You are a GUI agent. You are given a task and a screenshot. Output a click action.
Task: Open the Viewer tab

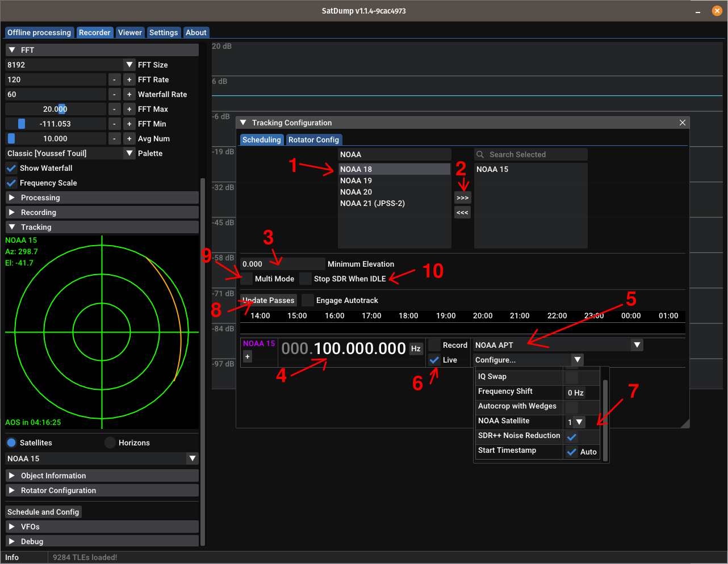(x=130, y=32)
